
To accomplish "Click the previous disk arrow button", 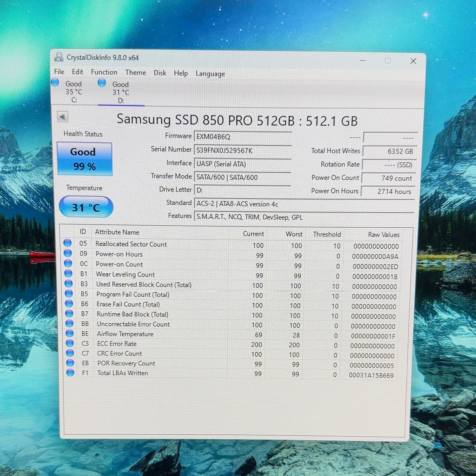I will point(62,117).
